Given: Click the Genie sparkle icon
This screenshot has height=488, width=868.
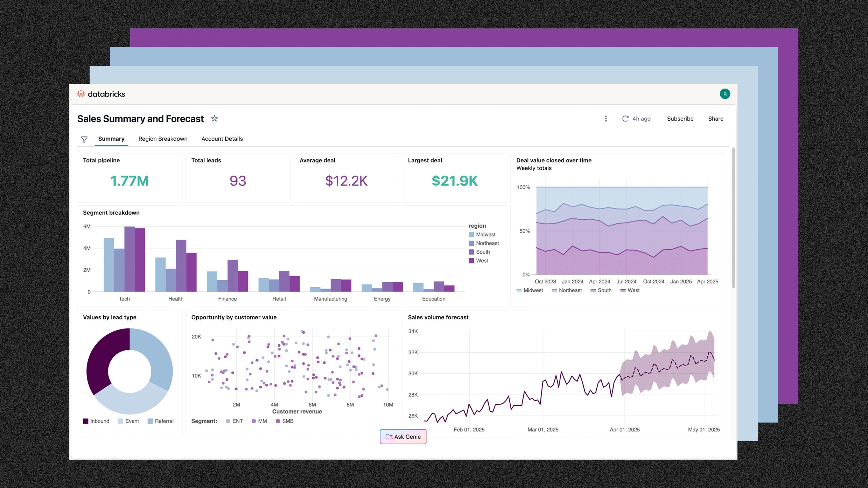Looking at the screenshot, I should tap(388, 436).
